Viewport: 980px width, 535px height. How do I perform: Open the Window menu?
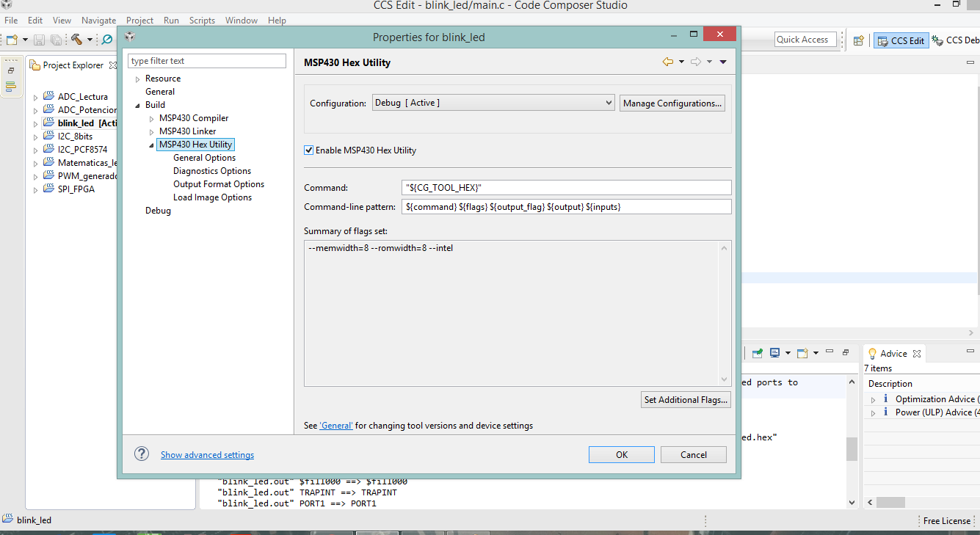pyautogui.click(x=242, y=21)
